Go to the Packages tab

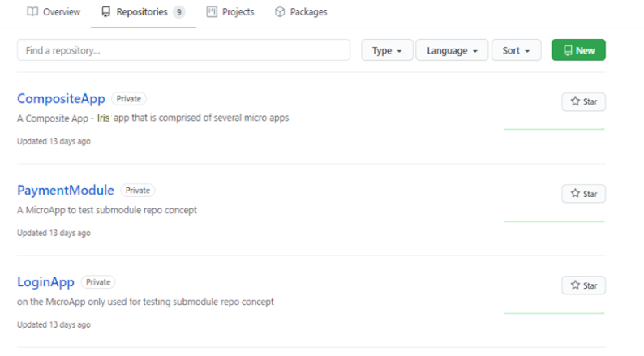tap(308, 12)
